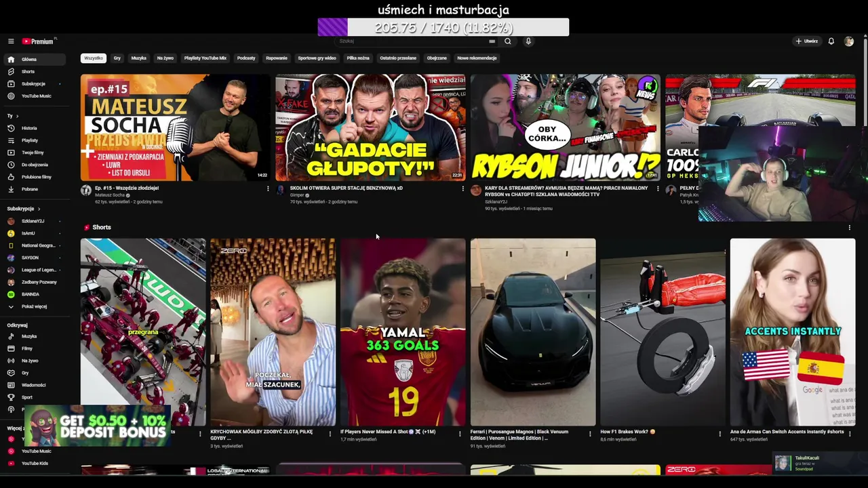Select the Podcasty filter chip

click(x=246, y=58)
